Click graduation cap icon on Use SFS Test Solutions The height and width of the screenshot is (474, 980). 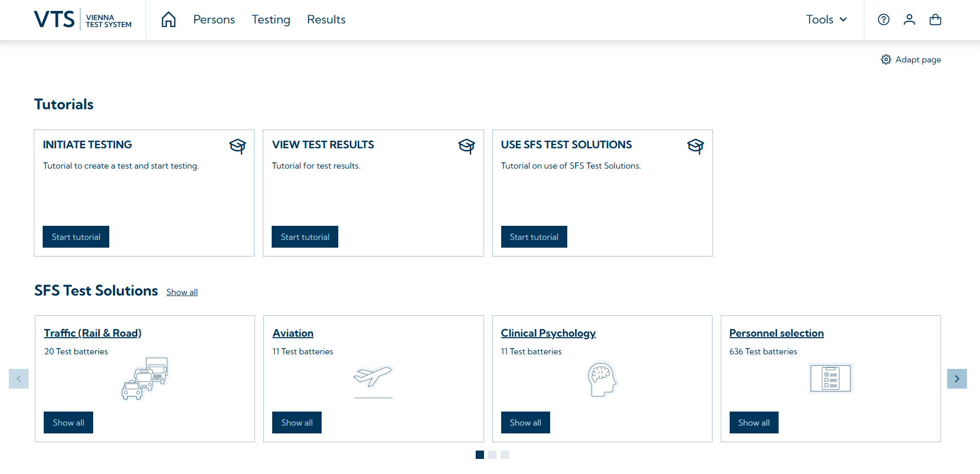pos(695,146)
